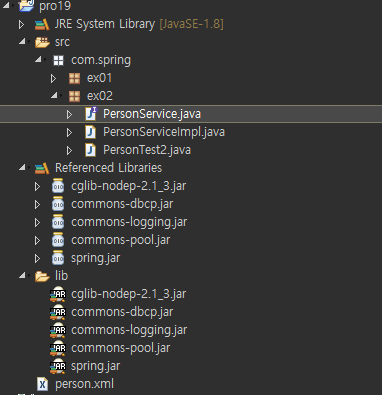
Task: Collapse the lib folder arrow
Action: coord(23,275)
